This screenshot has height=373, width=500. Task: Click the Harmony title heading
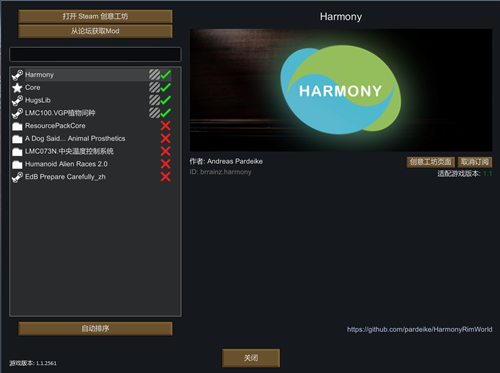coord(341,17)
